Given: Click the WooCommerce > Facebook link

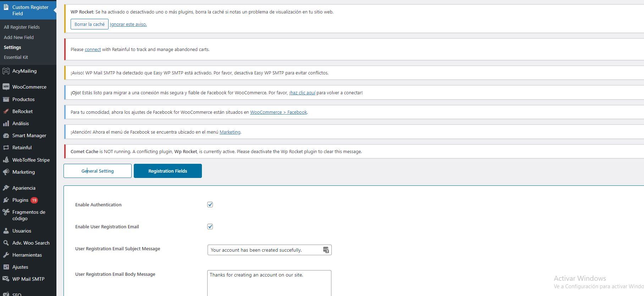Looking at the screenshot, I should (x=279, y=112).
